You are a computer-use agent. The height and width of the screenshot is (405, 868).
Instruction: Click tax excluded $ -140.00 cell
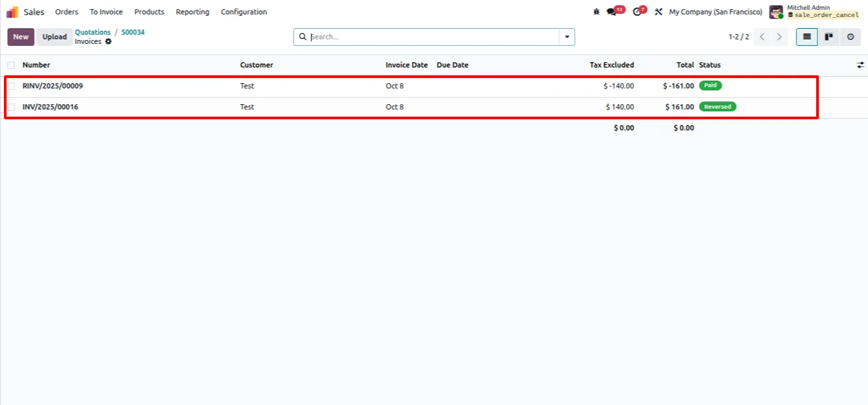pyautogui.click(x=618, y=86)
